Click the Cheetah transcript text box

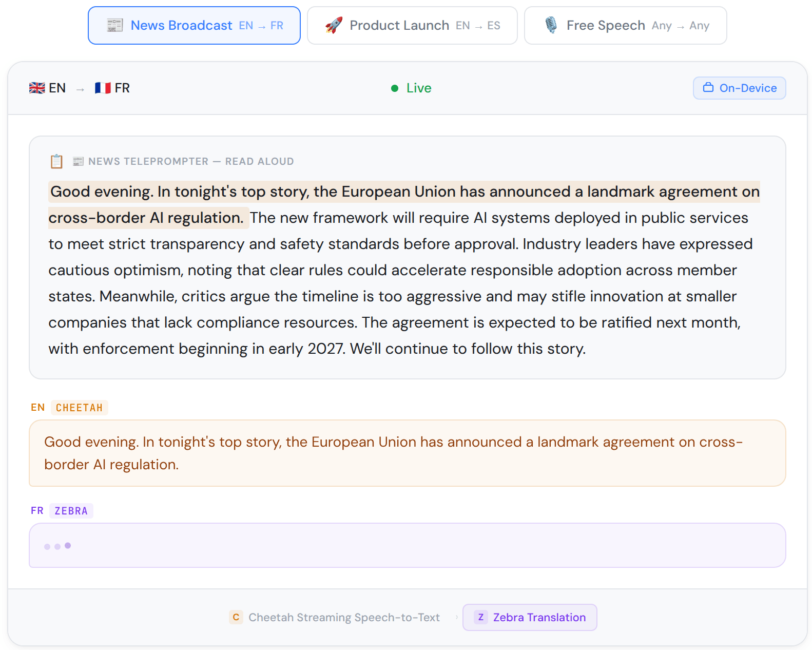click(x=407, y=453)
